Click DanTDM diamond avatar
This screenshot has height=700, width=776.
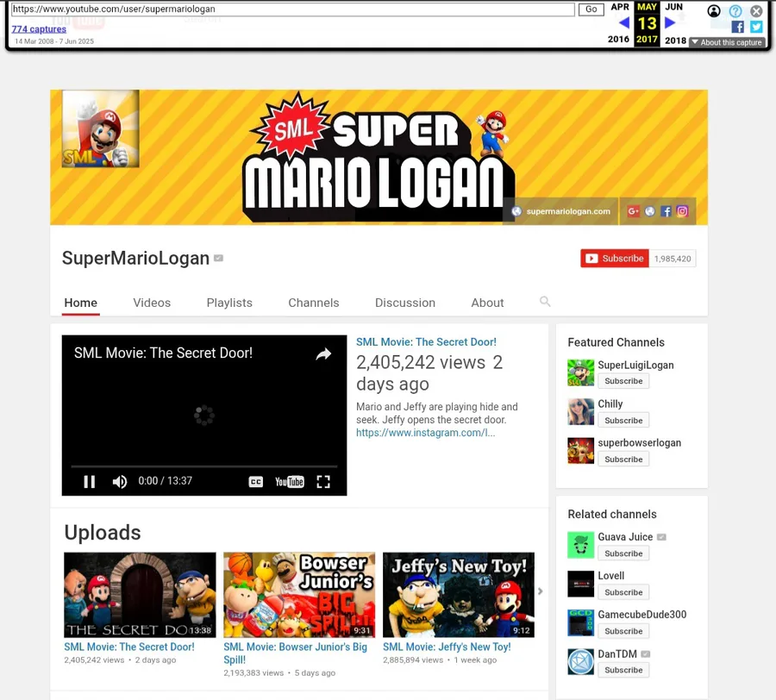click(x=580, y=662)
